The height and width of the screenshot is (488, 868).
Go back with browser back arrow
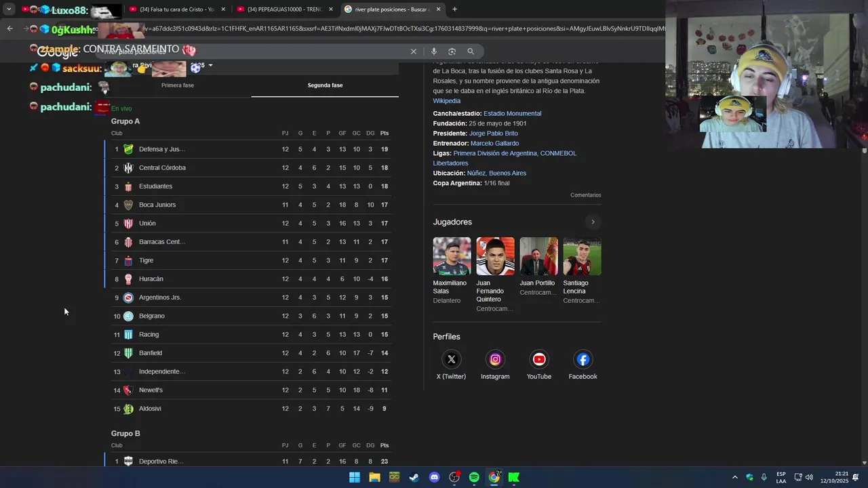pos(9,28)
